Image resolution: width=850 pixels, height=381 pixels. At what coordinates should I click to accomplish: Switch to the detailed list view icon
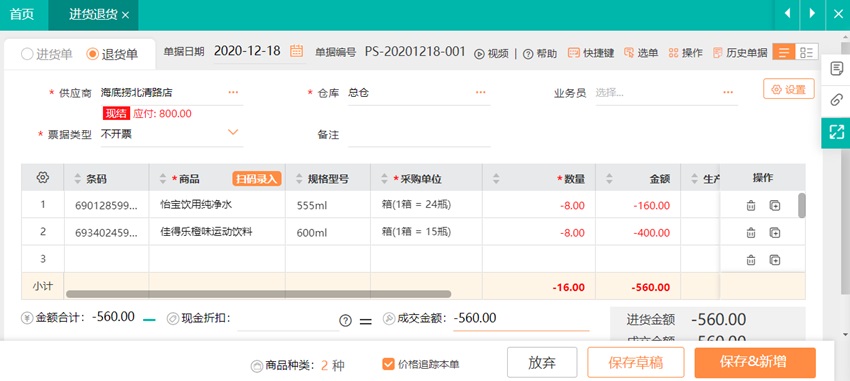coord(807,53)
